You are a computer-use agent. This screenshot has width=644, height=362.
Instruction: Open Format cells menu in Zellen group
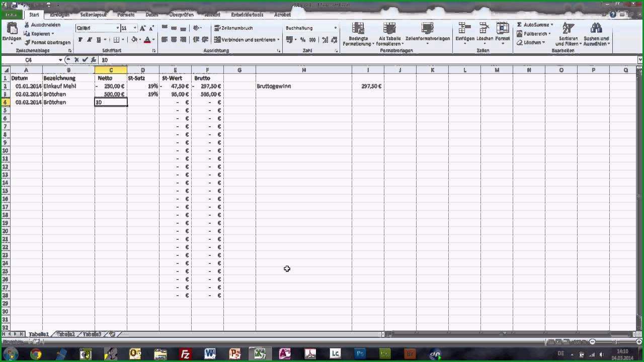[x=502, y=34]
